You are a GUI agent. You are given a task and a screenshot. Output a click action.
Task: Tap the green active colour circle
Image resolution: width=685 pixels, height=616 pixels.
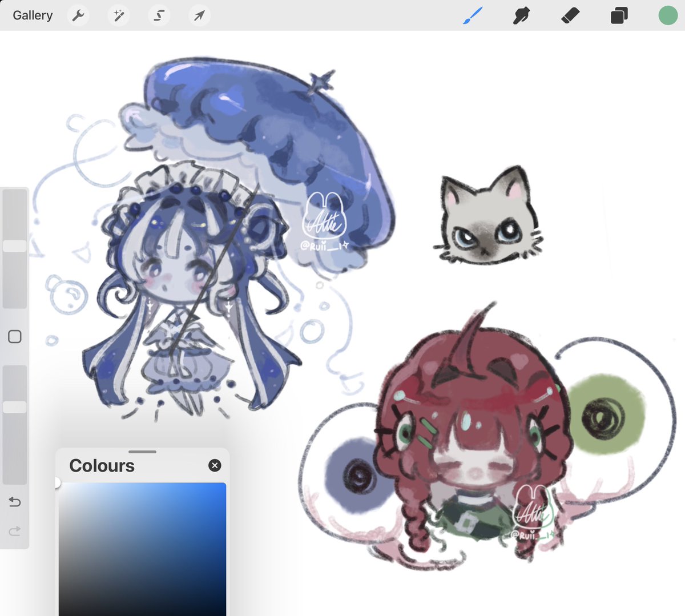pos(667,15)
